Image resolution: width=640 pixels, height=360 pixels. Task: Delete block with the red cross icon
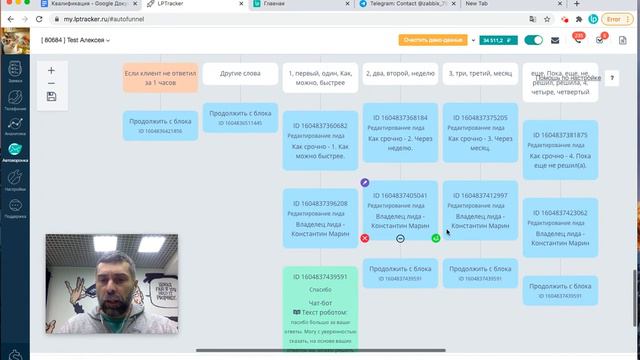[364, 238]
